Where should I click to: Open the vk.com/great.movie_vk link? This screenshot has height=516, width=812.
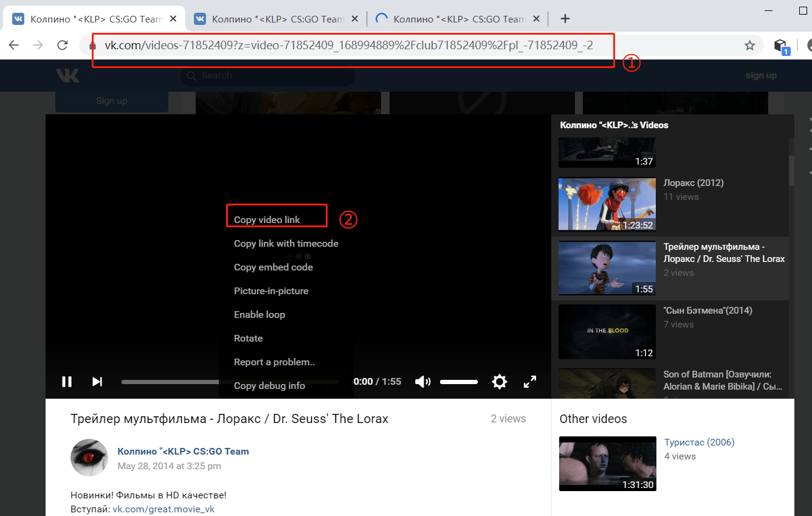[x=163, y=509]
